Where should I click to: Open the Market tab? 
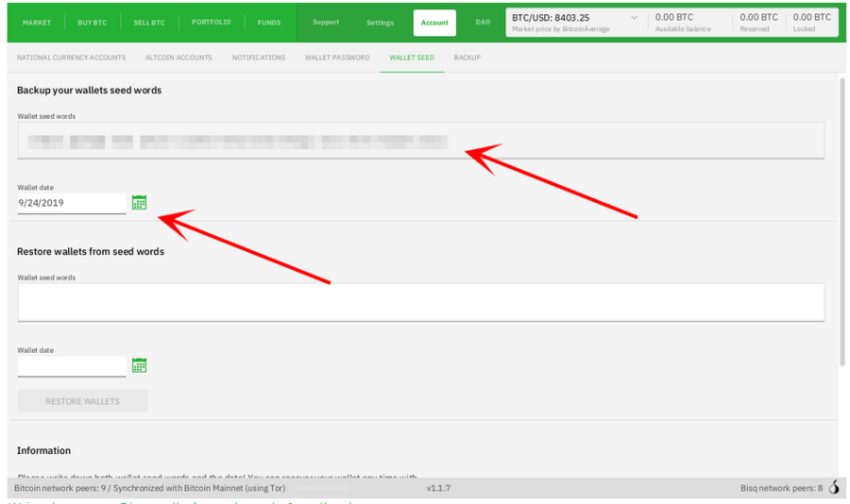(37, 23)
